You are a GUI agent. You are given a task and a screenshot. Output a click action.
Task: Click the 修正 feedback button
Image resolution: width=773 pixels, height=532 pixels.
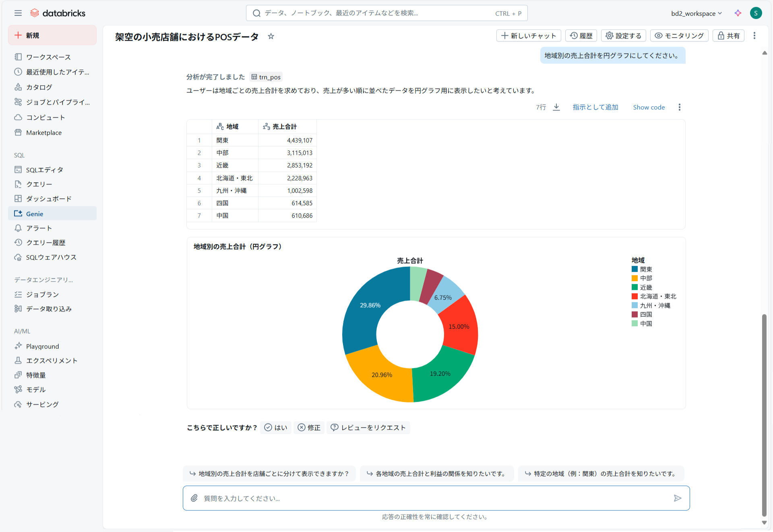coord(309,427)
